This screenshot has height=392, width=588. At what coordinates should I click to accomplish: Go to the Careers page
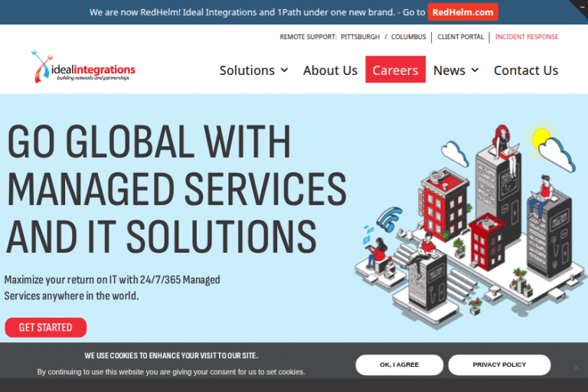(395, 70)
